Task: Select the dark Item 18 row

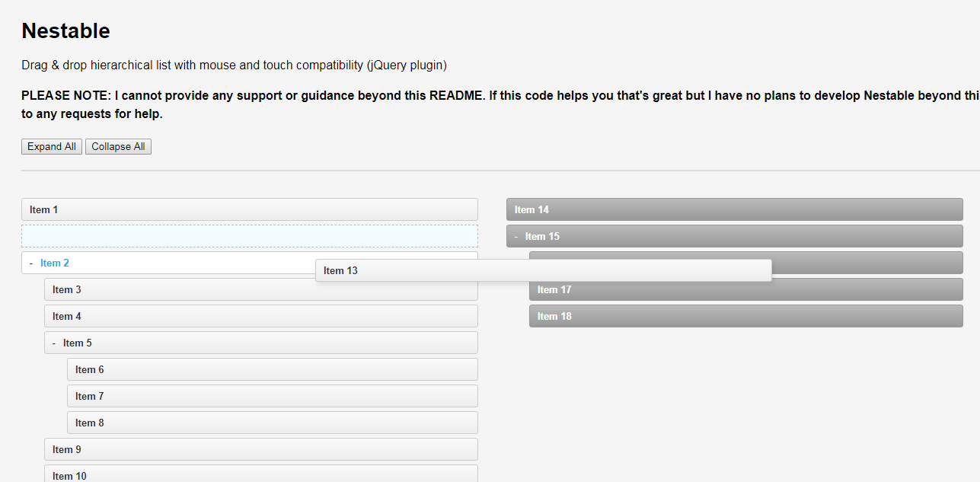Action: pos(746,316)
